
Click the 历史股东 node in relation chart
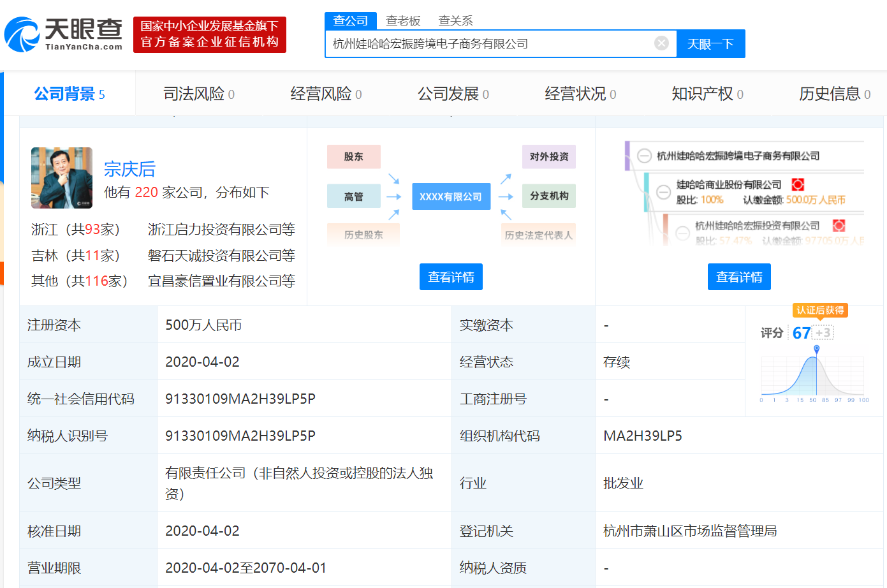pos(363,235)
